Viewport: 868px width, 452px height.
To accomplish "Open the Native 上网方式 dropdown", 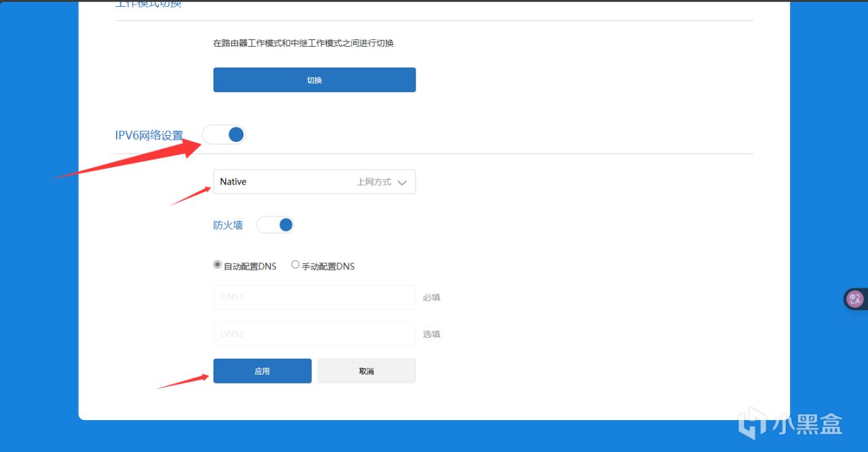I will (x=314, y=182).
